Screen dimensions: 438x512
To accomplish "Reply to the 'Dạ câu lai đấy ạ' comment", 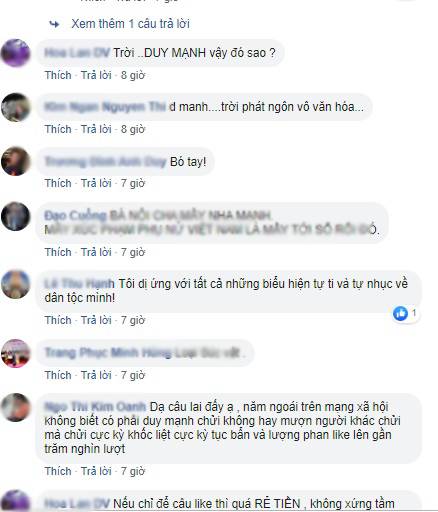I will pos(96,471).
